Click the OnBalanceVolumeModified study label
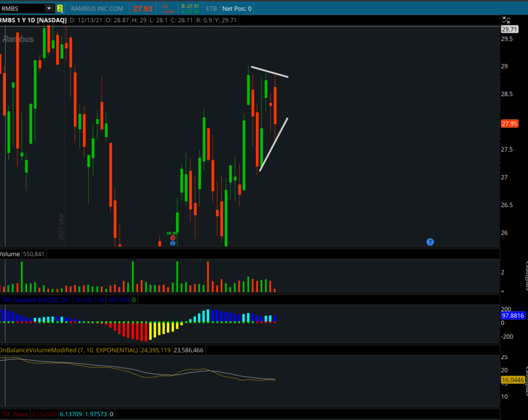The width and height of the screenshot is (528, 420). pyautogui.click(x=69, y=350)
